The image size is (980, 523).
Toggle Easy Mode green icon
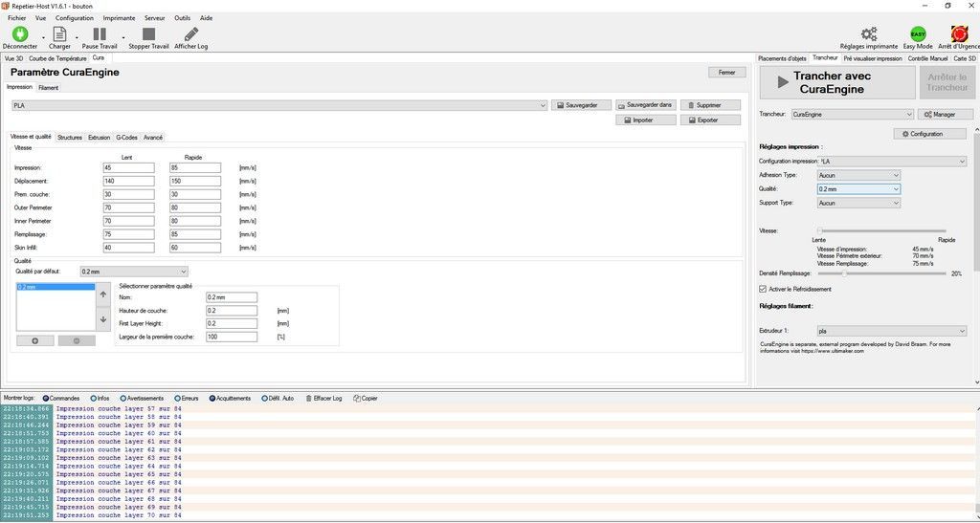918,33
